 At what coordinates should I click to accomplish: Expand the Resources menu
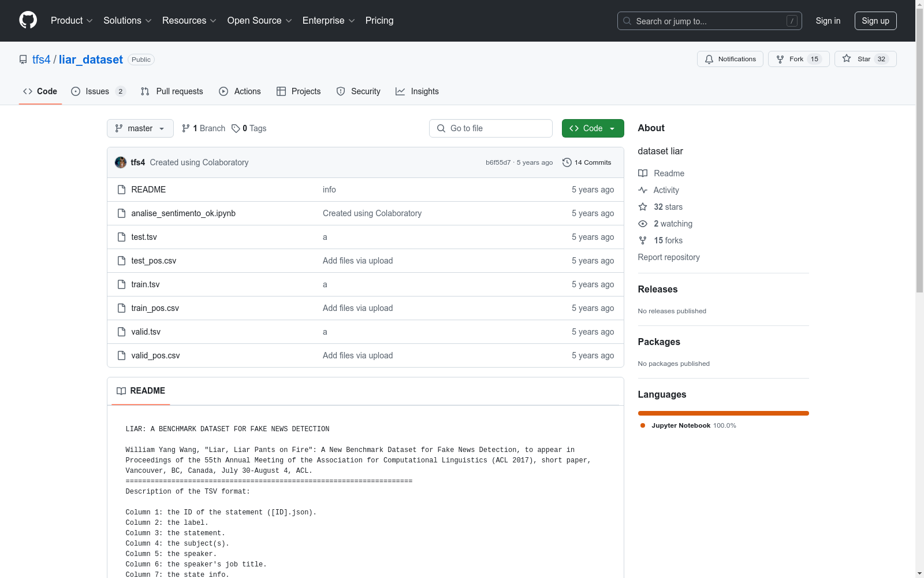189,20
